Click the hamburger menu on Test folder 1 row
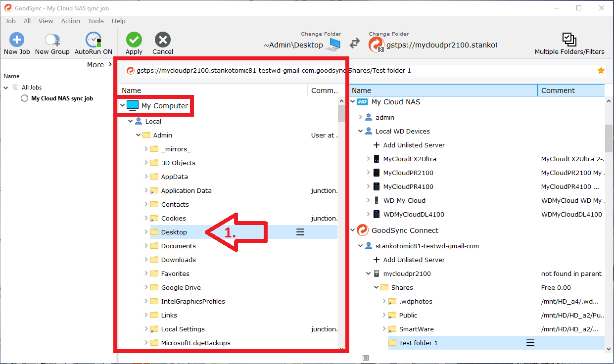Image resolution: width=614 pixels, height=364 pixels. pyautogui.click(x=530, y=343)
